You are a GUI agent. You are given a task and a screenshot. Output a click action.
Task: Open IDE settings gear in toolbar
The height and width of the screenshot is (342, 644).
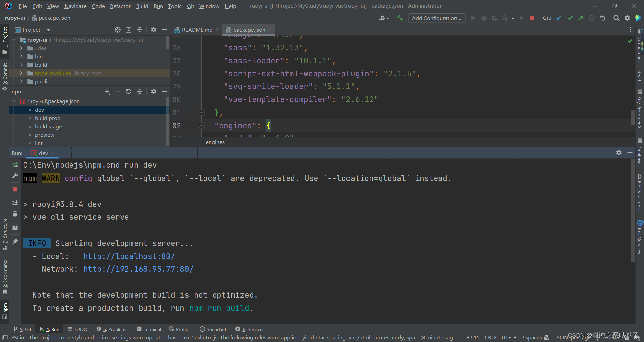(627, 18)
